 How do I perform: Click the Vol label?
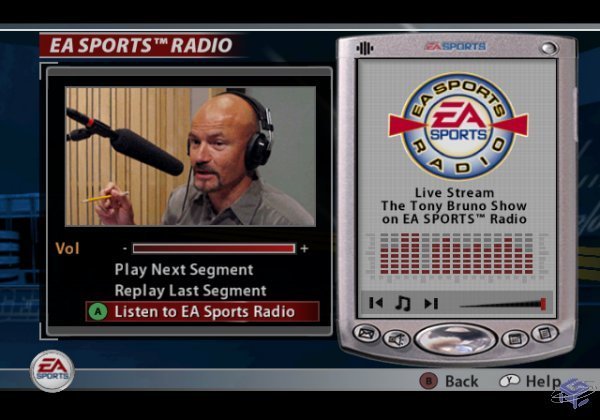[67, 249]
